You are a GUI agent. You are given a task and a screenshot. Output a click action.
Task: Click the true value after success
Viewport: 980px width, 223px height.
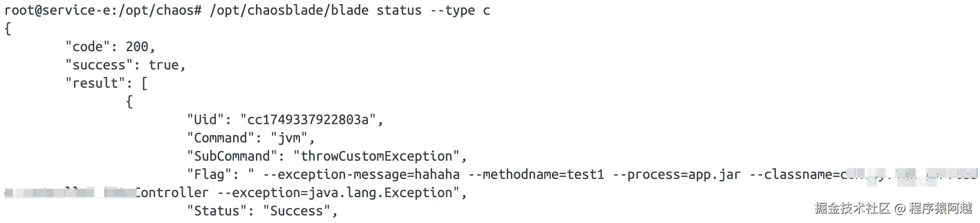point(164,65)
